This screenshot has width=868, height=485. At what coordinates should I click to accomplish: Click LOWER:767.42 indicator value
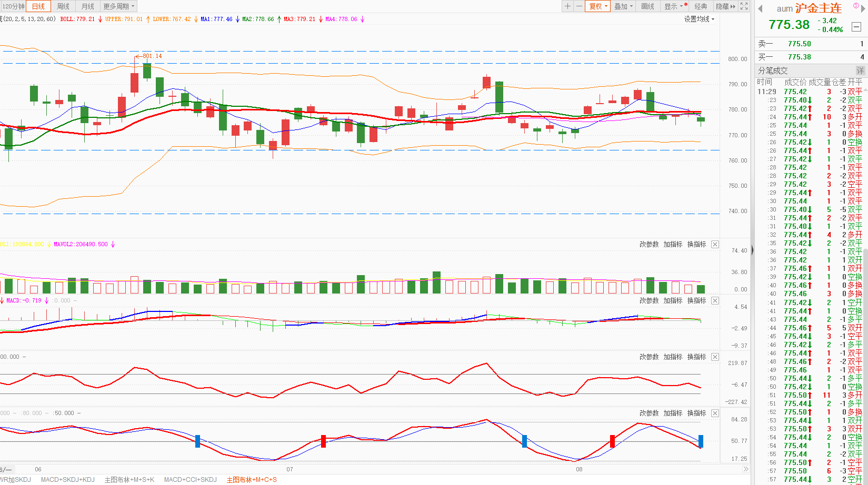point(172,19)
